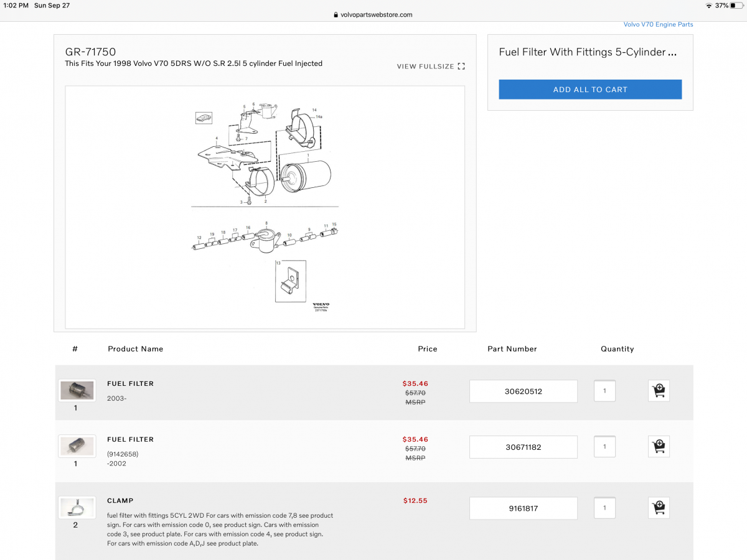Tap the lock icon beside the URL
This screenshot has width=747, height=560.
point(336,15)
